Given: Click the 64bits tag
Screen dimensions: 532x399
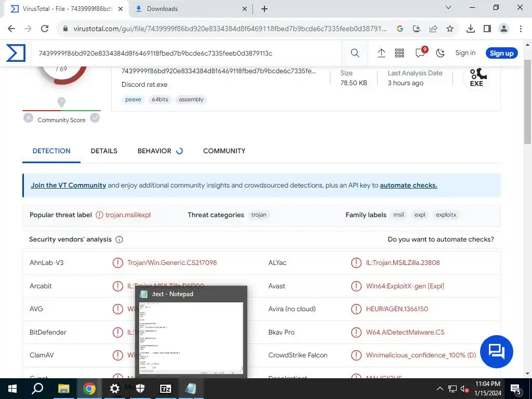Looking at the screenshot, I should (x=160, y=99).
